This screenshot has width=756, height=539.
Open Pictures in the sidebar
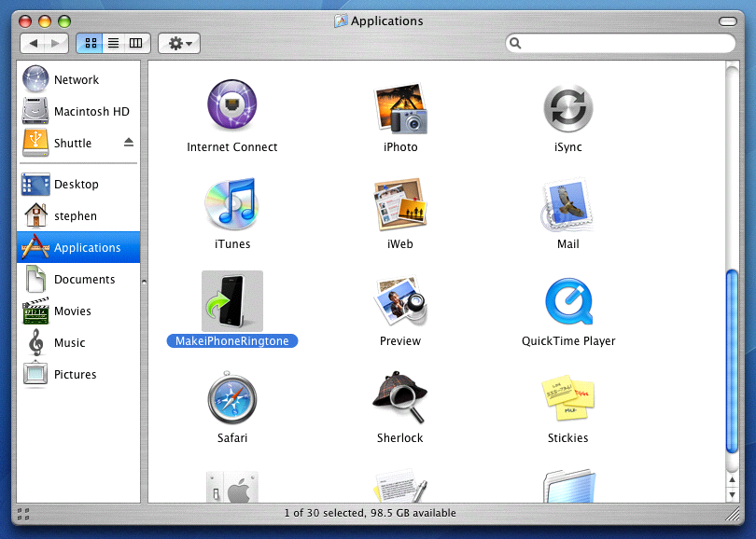(78, 374)
